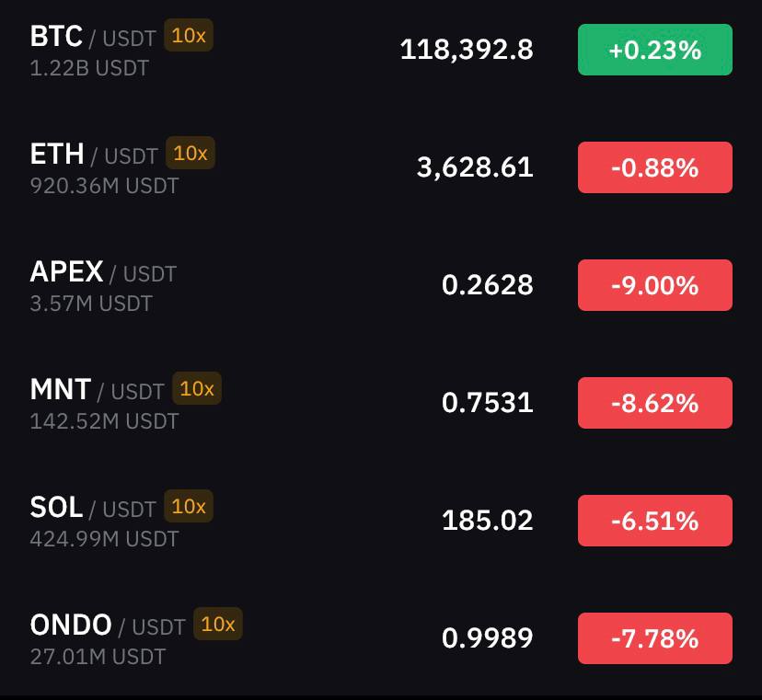Click the 10x leverage badge beside ETH

[x=190, y=153]
